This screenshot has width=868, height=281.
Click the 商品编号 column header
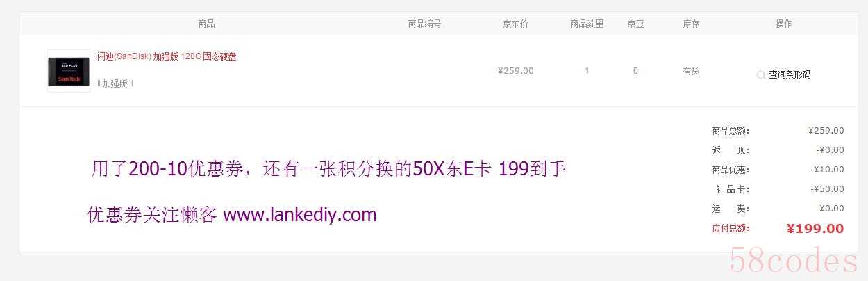point(424,24)
